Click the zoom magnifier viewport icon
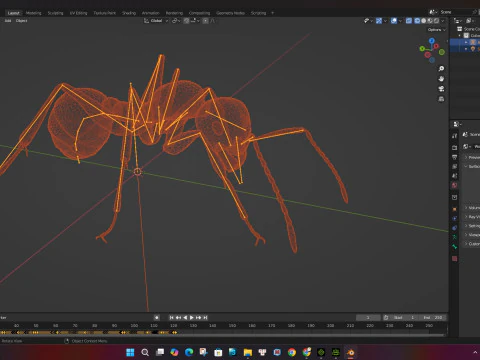This screenshot has width=480, height=360. 441,69
